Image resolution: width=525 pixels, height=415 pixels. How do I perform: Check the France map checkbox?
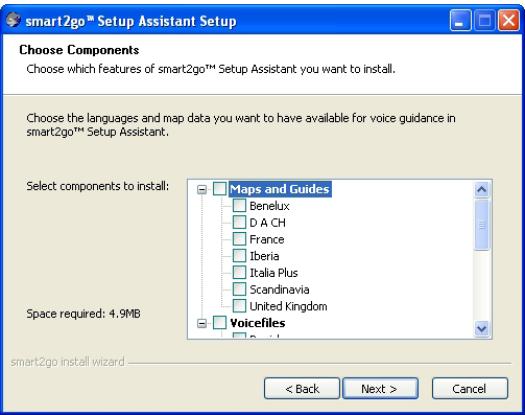click(239, 239)
